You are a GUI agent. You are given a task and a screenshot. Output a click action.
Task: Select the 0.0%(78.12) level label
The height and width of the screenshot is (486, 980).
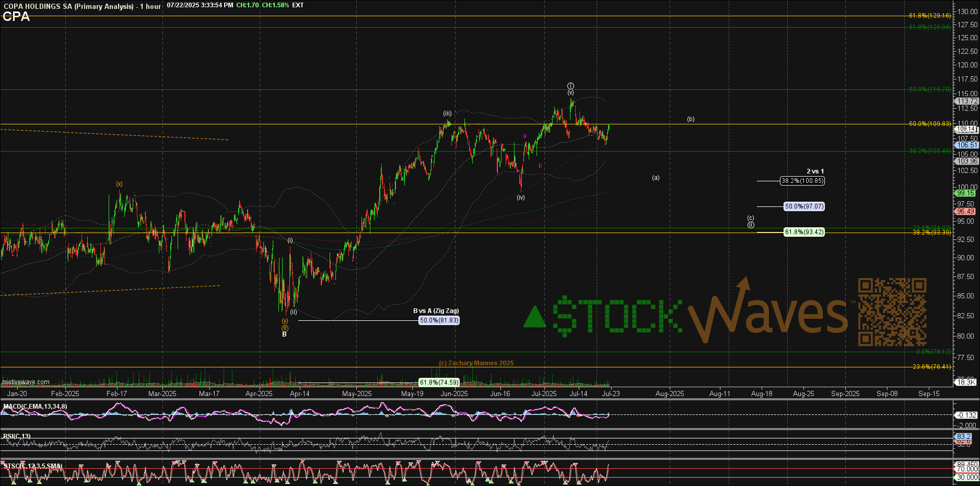[x=934, y=352]
